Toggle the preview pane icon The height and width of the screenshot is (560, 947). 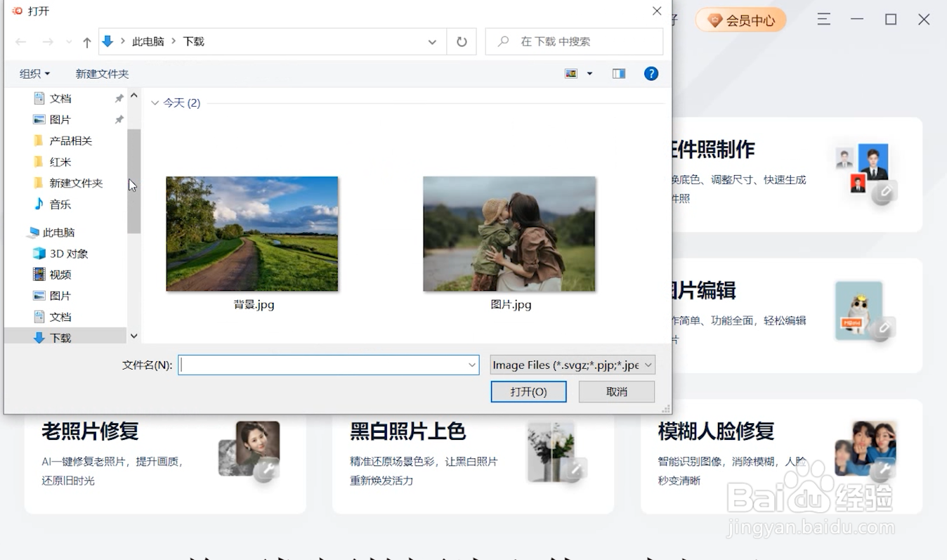pyautogui.click(x=618, y=73)
